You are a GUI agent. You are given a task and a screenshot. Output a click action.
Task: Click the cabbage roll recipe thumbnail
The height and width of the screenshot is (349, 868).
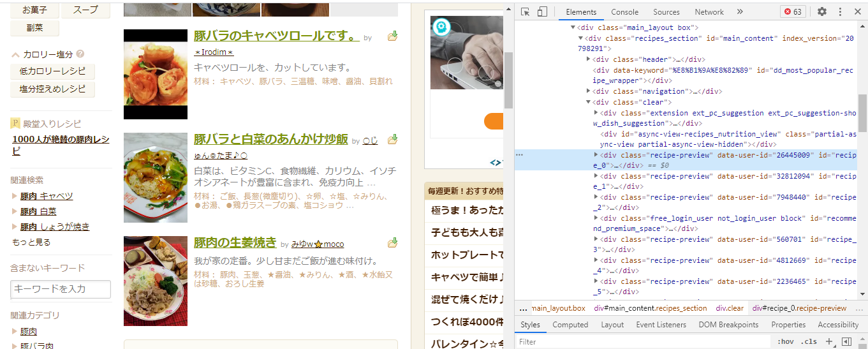pos(156,74)
